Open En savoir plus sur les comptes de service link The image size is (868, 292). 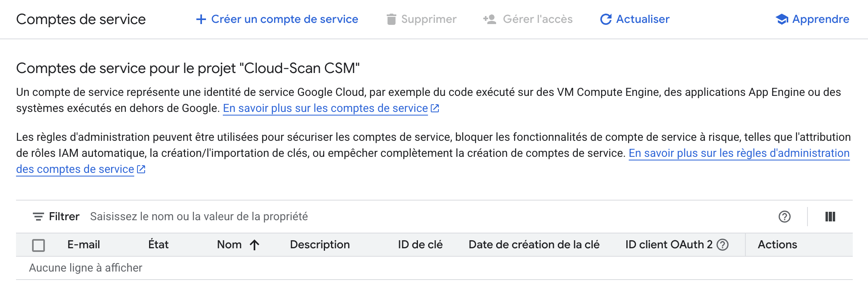click(325, 108)
